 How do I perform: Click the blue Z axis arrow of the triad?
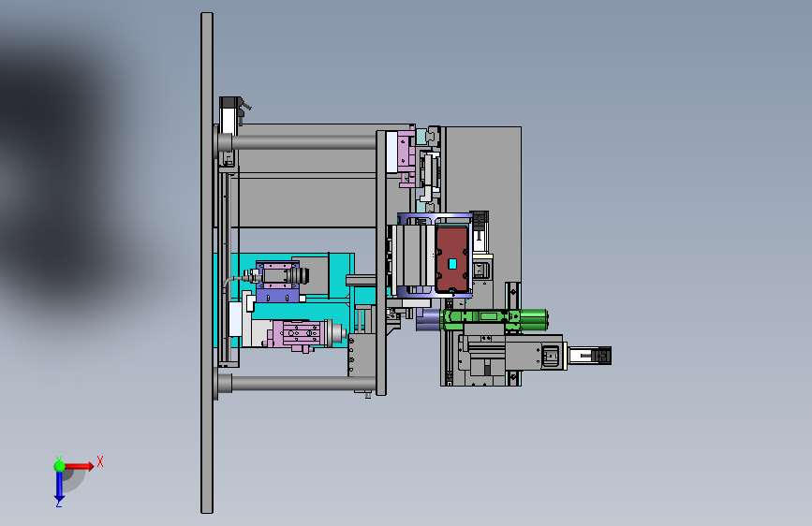[59, 487]
